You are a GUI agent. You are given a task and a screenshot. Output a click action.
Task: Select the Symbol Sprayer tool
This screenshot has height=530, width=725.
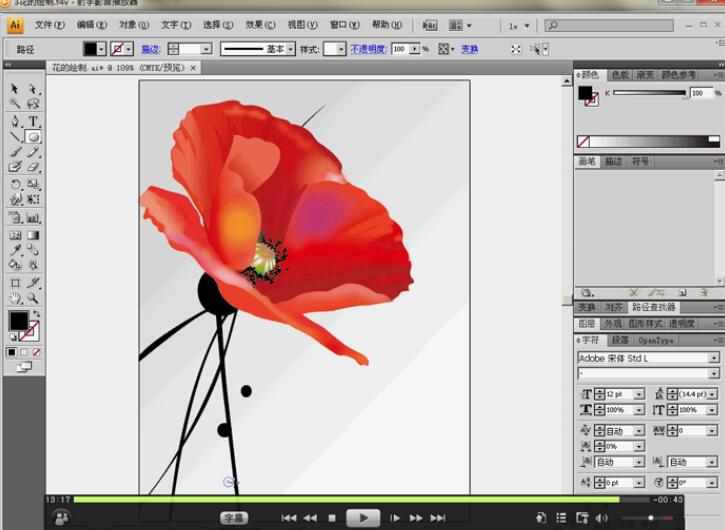15,217
